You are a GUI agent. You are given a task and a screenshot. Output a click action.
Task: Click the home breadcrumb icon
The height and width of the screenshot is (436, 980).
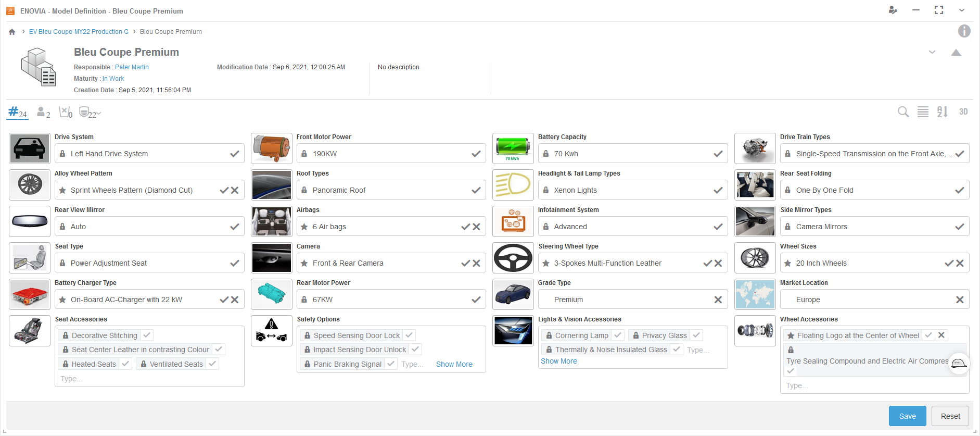coord(12,32)
